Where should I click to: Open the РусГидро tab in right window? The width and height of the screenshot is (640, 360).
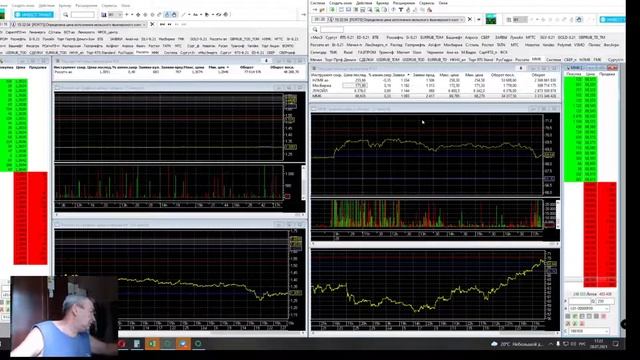pos(504,60)
